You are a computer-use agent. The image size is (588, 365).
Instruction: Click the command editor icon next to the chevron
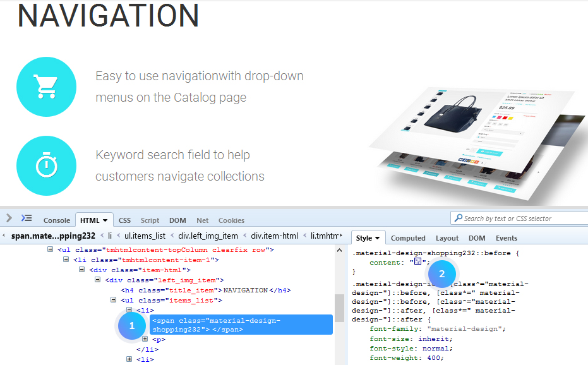point(26,218)
